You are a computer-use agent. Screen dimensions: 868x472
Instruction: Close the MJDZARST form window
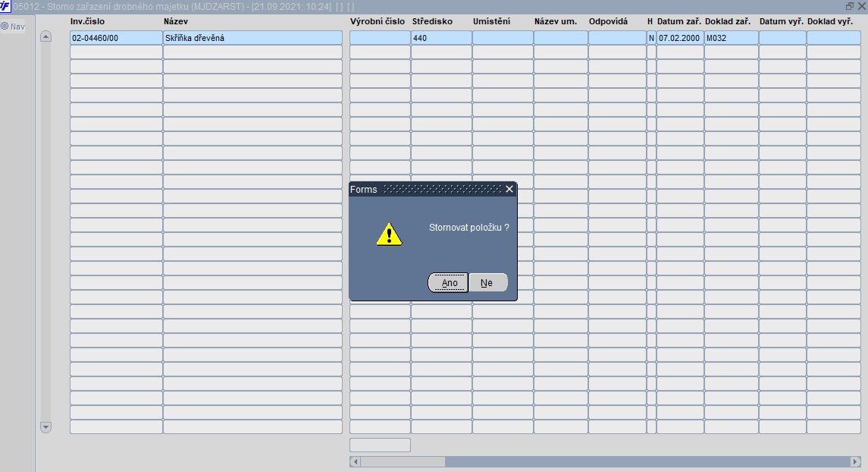pyautogui.click(x=861, y=6)
